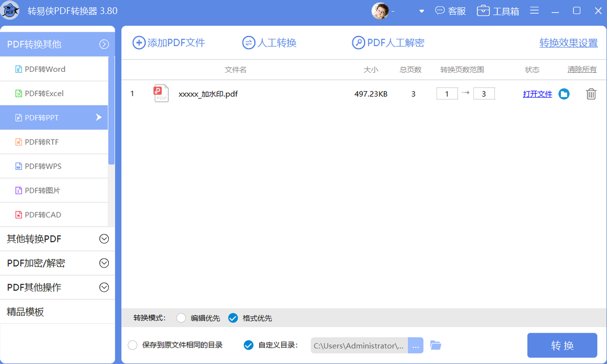Open the 工具箱 toolbox
Image resolution: width=607 pixels, height=364 pixels.
pyautogui.click(x=498, y=11)
